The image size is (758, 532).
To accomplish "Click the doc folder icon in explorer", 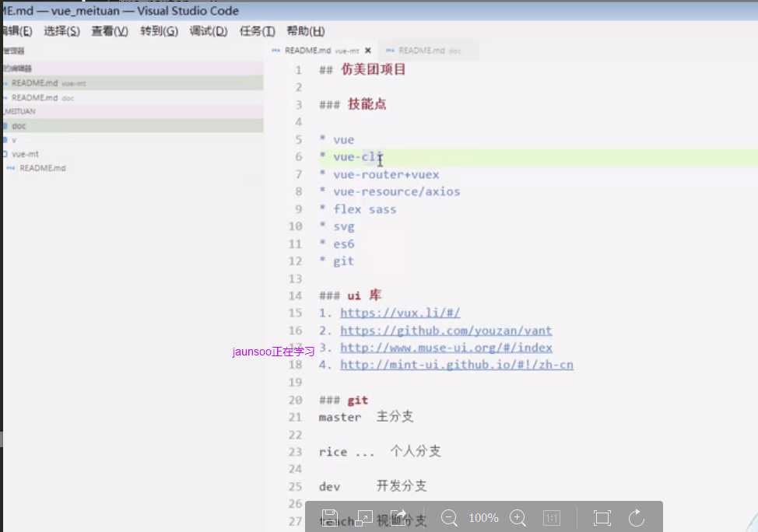I will (x=5, y=126).
